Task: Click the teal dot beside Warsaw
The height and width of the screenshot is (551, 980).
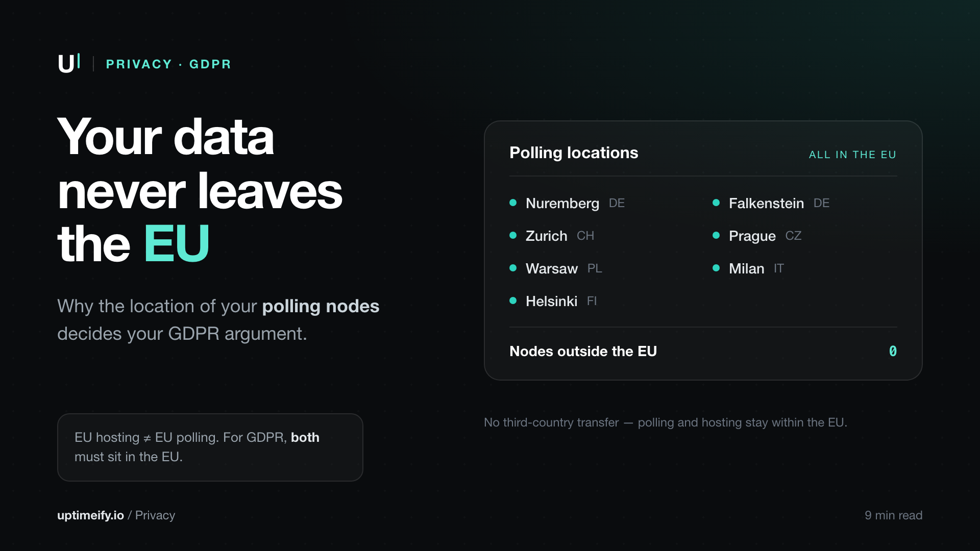Action: 513,268
